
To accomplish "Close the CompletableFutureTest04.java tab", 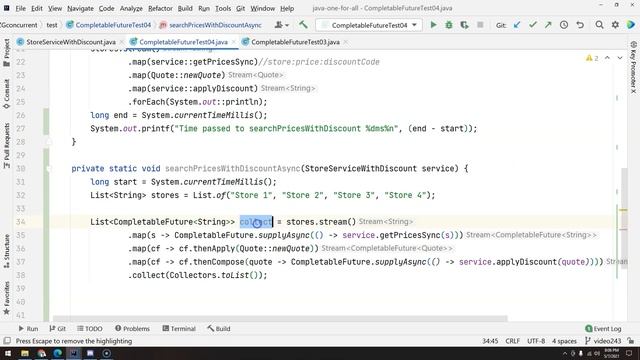I will pyautogui.click(x=233, y=42).
